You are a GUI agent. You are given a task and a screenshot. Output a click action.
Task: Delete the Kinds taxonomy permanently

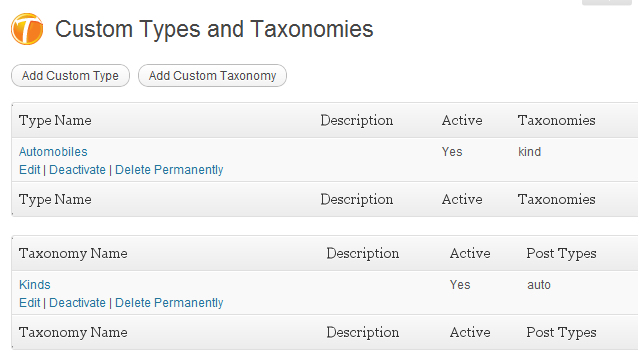(169, 303)
